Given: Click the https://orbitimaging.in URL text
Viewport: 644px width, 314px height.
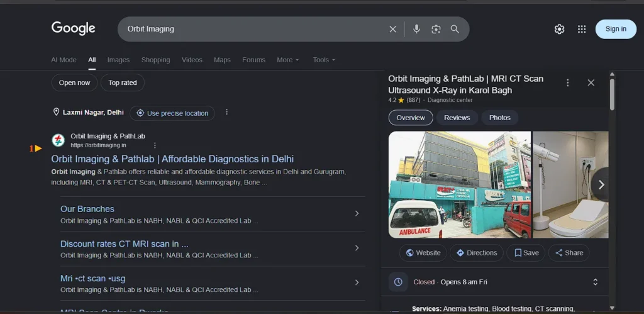Looking at the screenshot, I should [98, 145].
